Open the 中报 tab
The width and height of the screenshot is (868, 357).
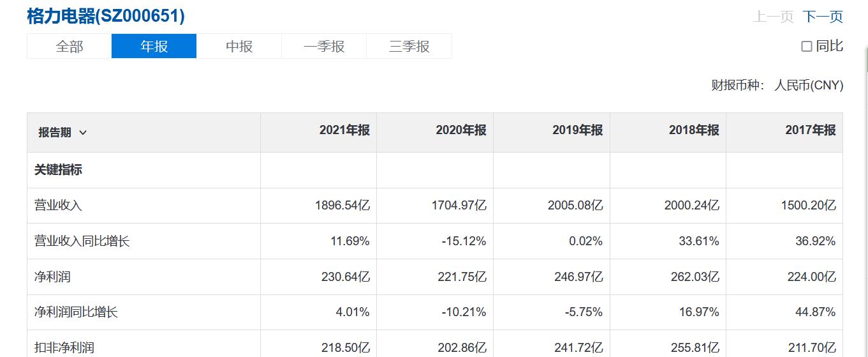[239, 46]
